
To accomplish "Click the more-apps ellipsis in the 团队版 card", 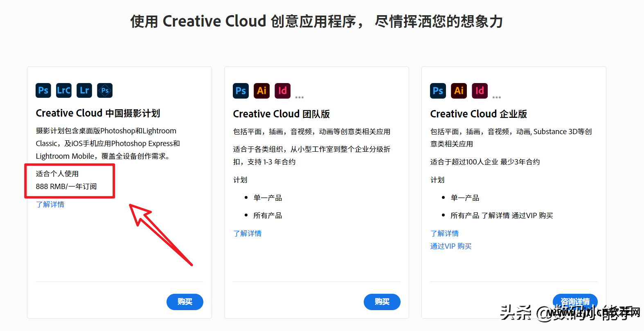I will tap(299, 97).
